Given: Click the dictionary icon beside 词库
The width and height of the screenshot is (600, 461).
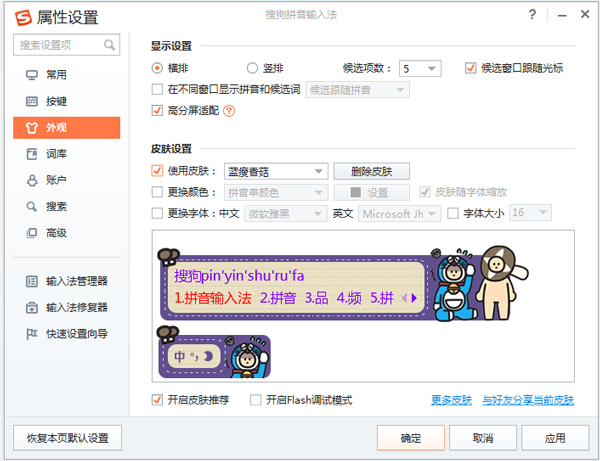Looking at the screenshot, I should click(32, 154).
